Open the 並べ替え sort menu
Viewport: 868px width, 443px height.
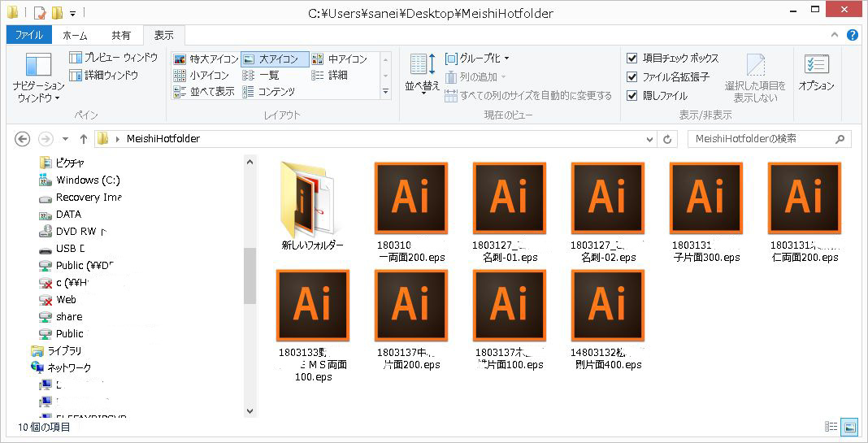[423, 75]
